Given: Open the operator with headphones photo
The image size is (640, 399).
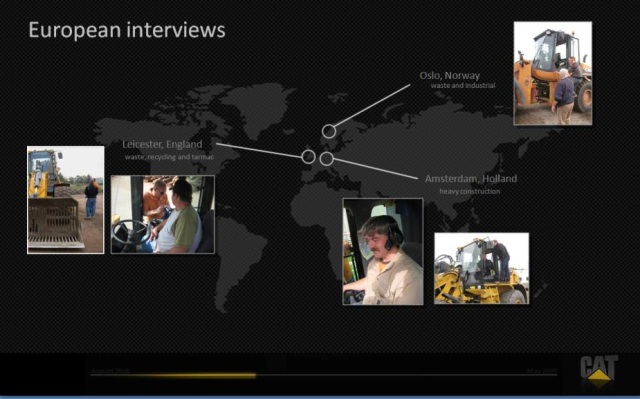Looking at the screenshot, I should (383, 252).
